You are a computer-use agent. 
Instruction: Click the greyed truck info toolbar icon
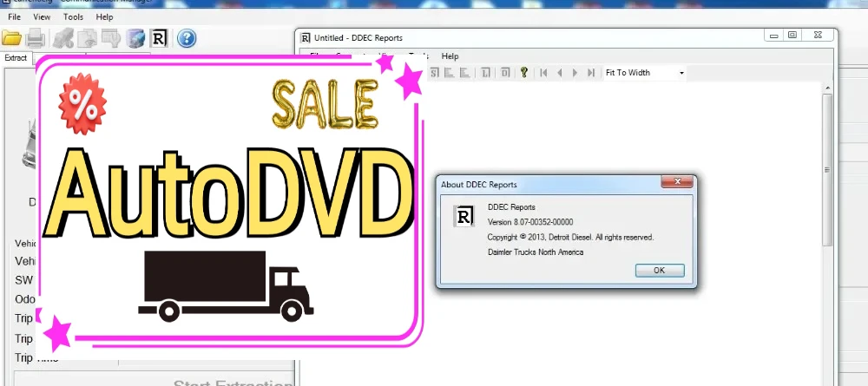63,38
